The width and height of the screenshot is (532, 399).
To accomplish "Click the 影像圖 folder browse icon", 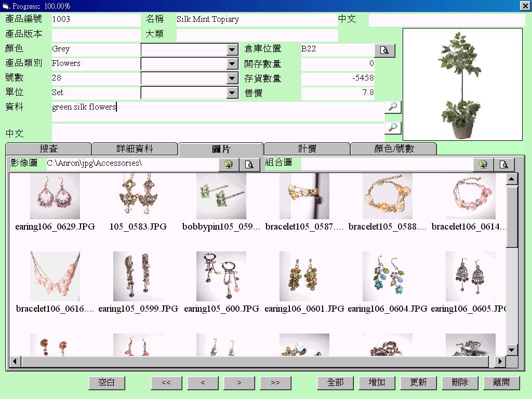I will tap(229, 165).
